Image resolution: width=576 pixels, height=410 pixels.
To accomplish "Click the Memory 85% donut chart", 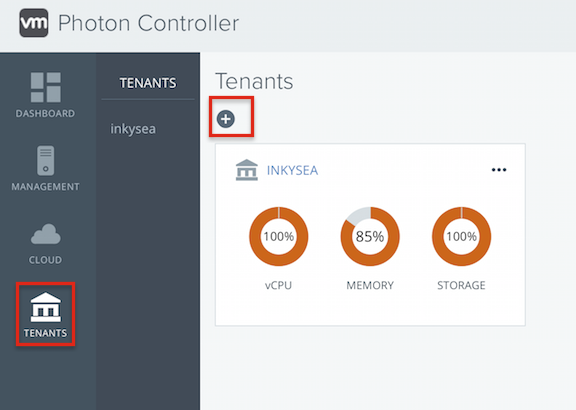I will (370, 236).
